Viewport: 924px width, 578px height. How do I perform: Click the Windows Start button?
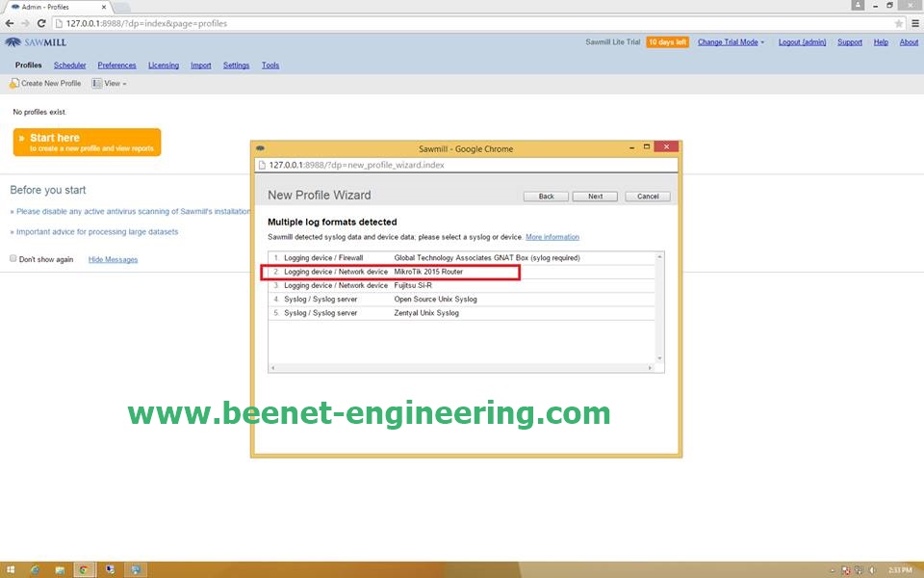pos(10,569)
